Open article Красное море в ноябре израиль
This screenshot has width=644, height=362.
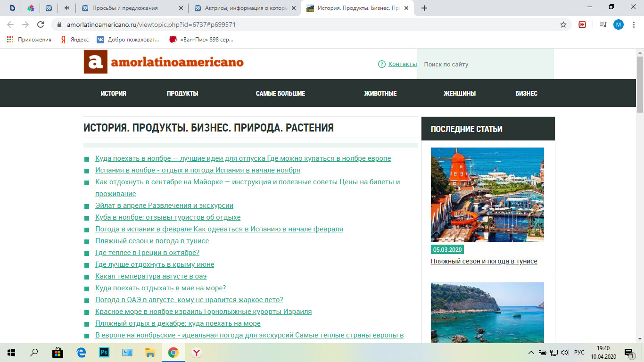click(203, 312)
